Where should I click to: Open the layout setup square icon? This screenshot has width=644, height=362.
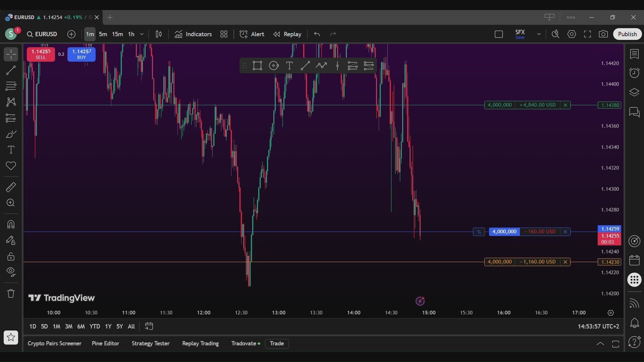(x=499, y=34)
